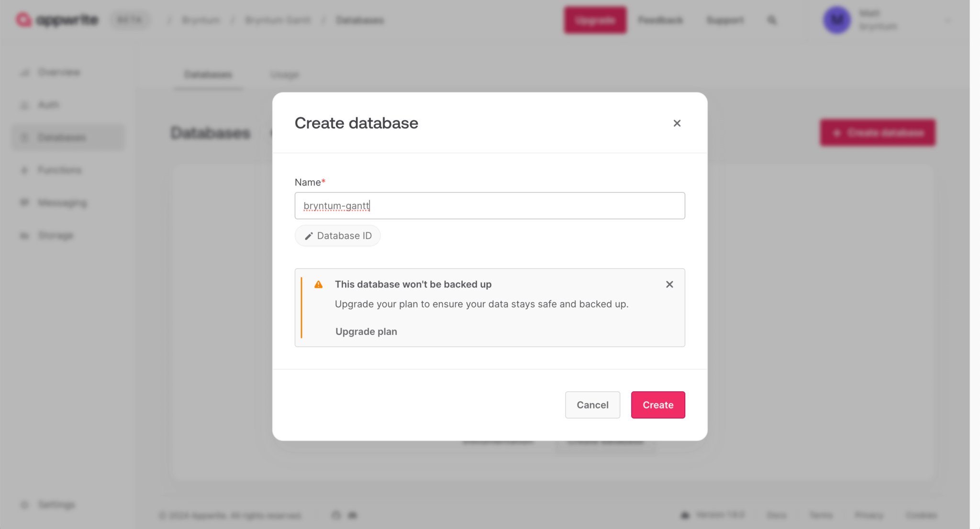Click the Create button
The height and width of the screenshot is (529, 980).
(x=658, y=405)
